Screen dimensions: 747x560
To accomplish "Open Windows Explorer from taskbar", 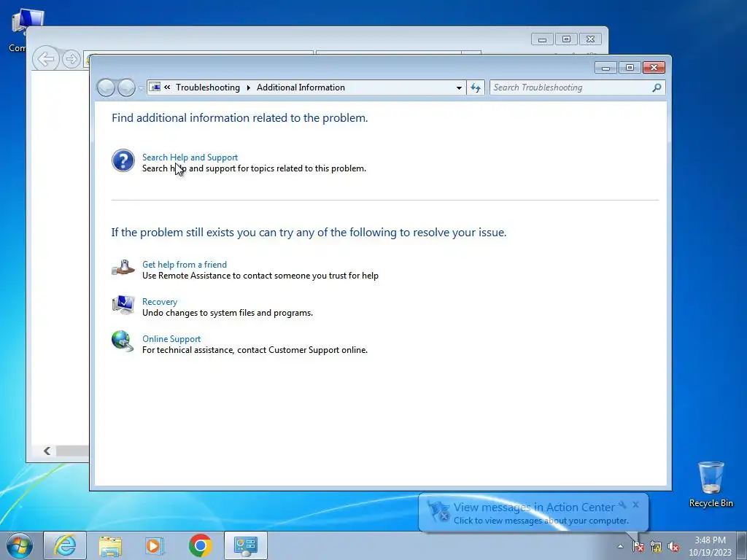I will point(110,545).
